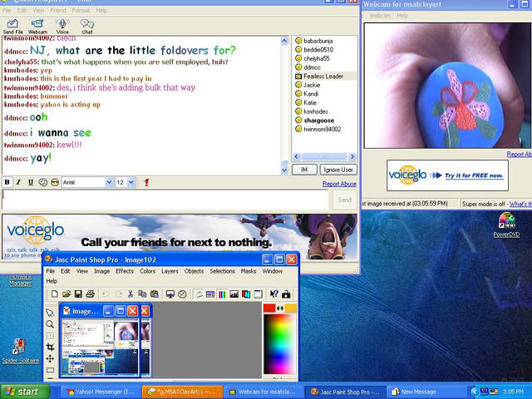Save image with the floppy disk icon
Screen dimensions: 532x399
(78, 293)
